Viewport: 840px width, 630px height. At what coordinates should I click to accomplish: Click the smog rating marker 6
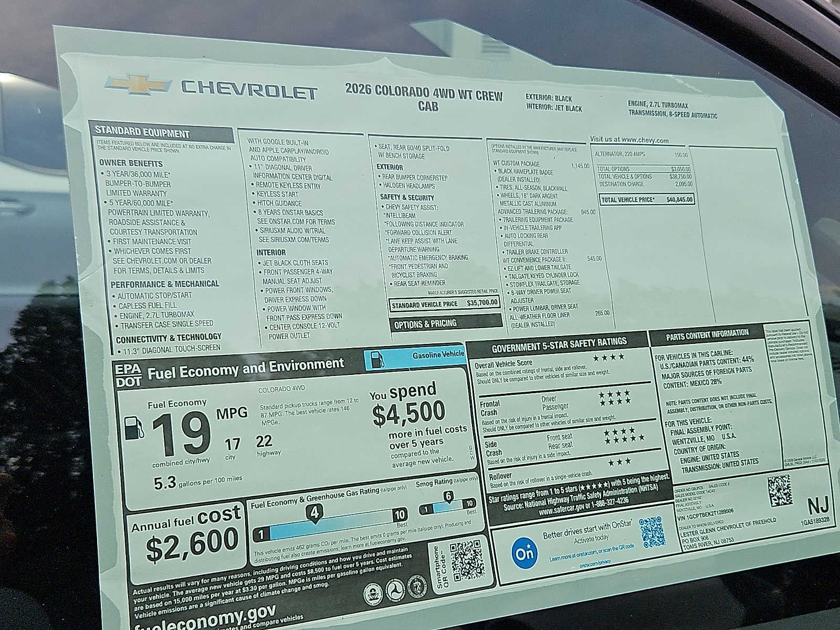coord(448,496)
